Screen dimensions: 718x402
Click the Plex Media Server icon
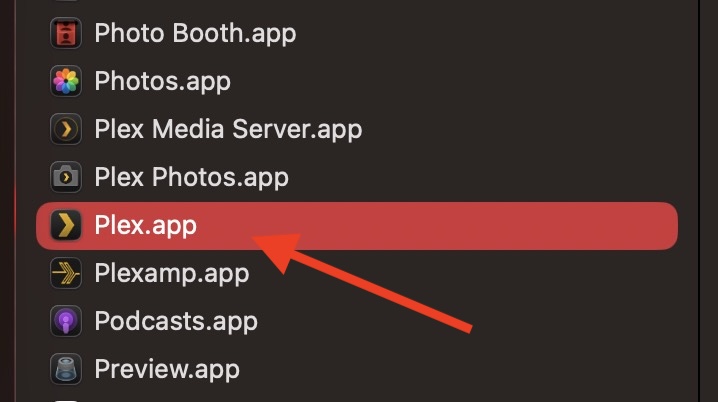click(x=66, y=129)
